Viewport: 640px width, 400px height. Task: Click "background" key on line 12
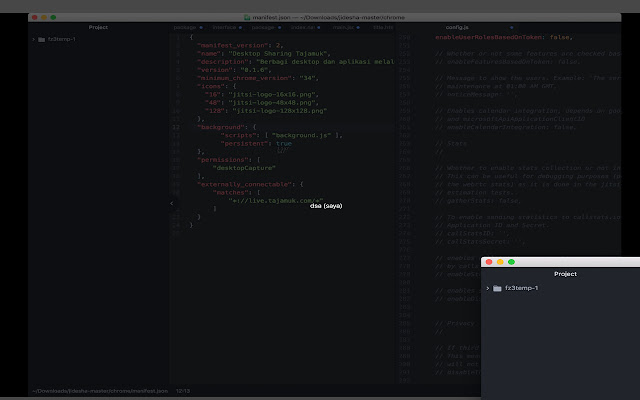click(220, 127)
